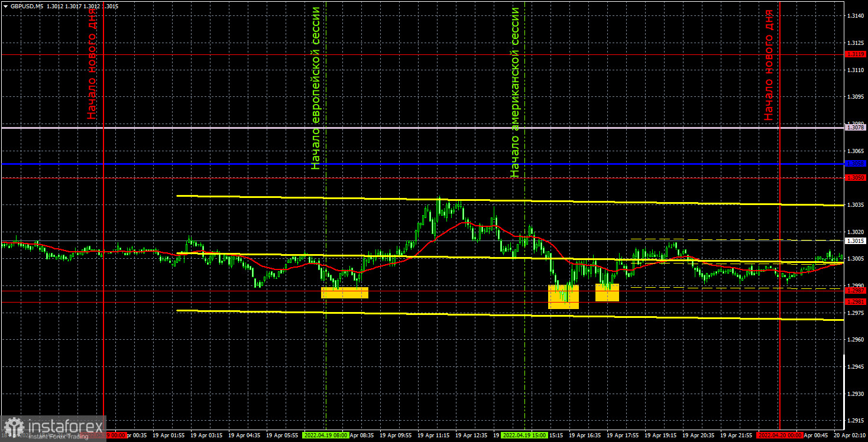The height and width of the screenshot is (442, 868).
Task: Click the 1.3035 price scale value
Action: tap(855, 204)
